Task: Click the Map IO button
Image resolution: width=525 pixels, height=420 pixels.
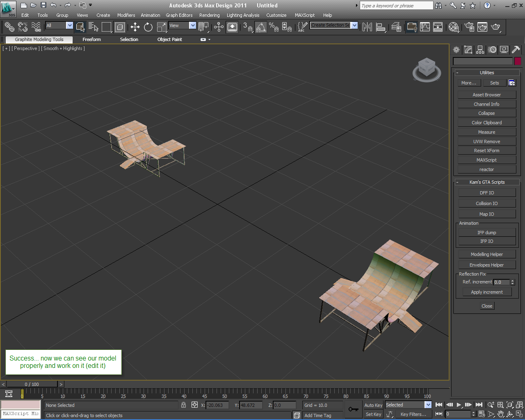Action: 487,214
